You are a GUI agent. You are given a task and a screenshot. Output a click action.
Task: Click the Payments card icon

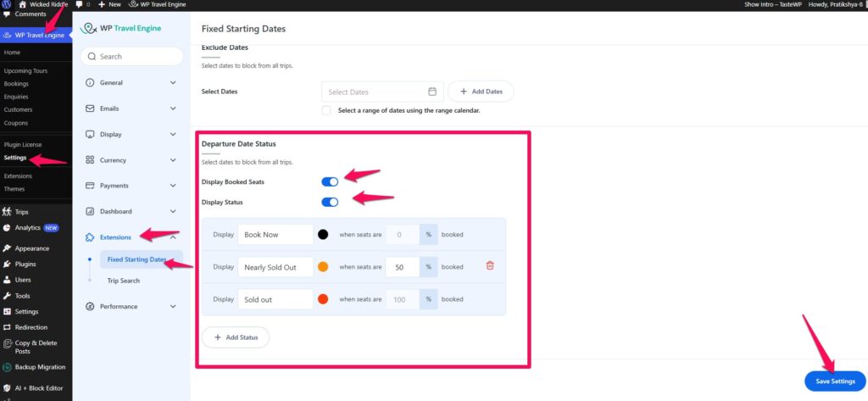[90, 186]
